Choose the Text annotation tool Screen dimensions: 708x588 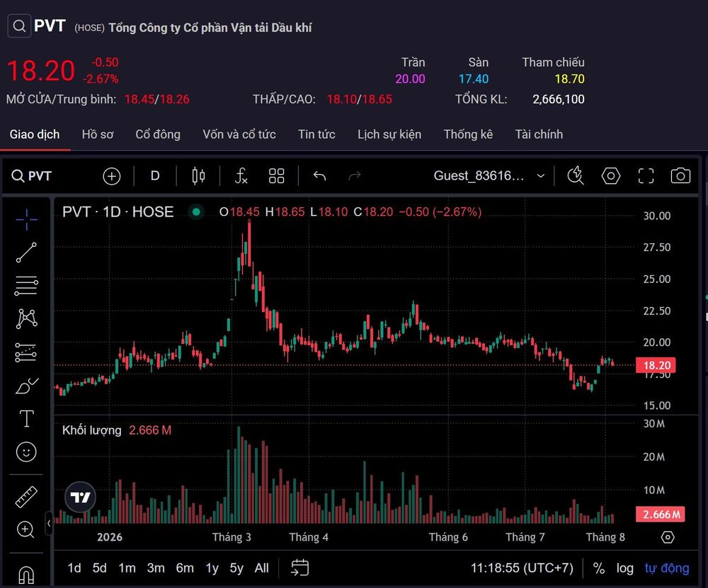tap(26, 419)
